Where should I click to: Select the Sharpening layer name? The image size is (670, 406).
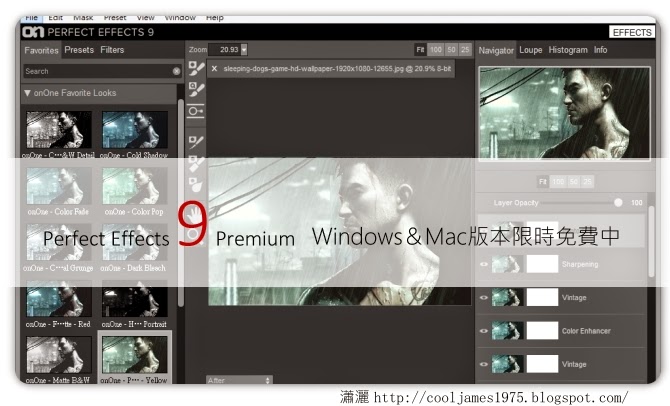pyautogui.click(x=580, y=264)
